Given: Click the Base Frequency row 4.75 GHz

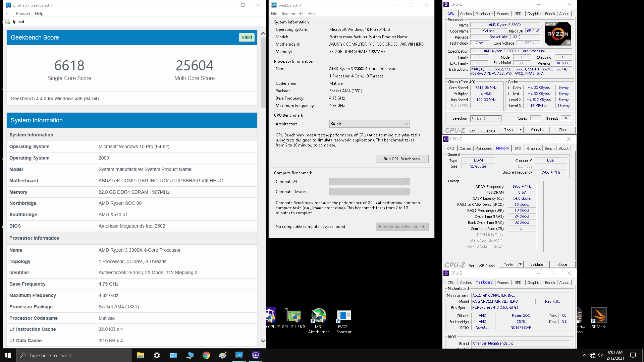Looking at the screenshot, I should click(132, 284).
